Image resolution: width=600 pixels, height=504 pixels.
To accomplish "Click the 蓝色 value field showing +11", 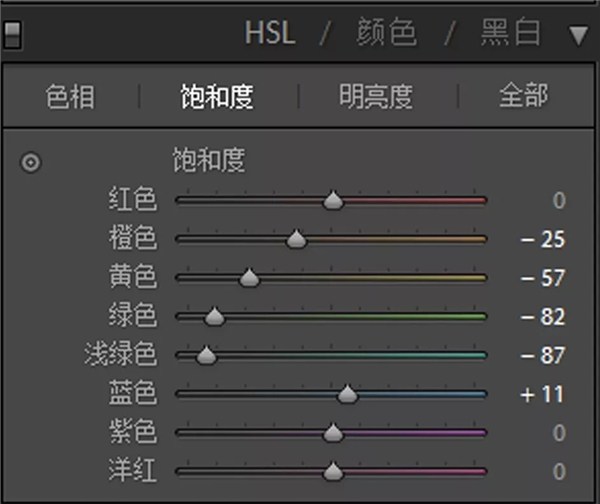I will pyautogui.click(x=543, y=394).
